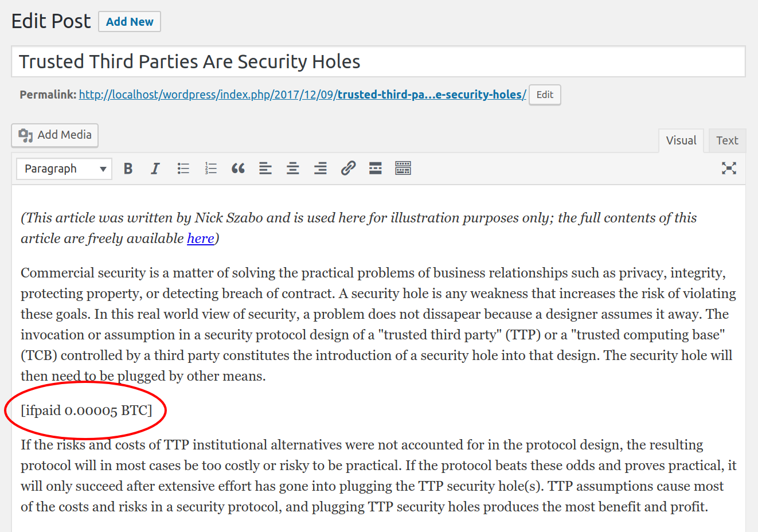Click the 'Commercial security is a matter' paragraph
This screenshot has height=532, width=758.
pyautogui.click(x=378, y=324)
